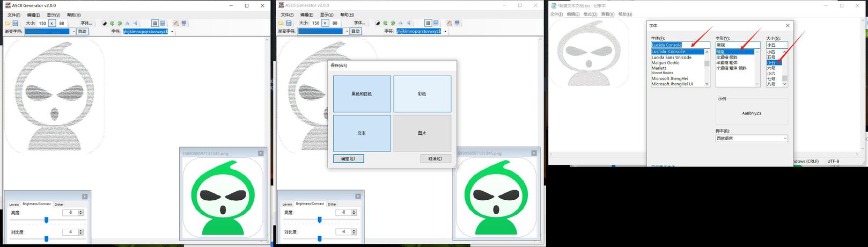Open 查看(V) menu in Notepad window
Image resolution: width=868 pixels, height=247 pixels.
608,14
